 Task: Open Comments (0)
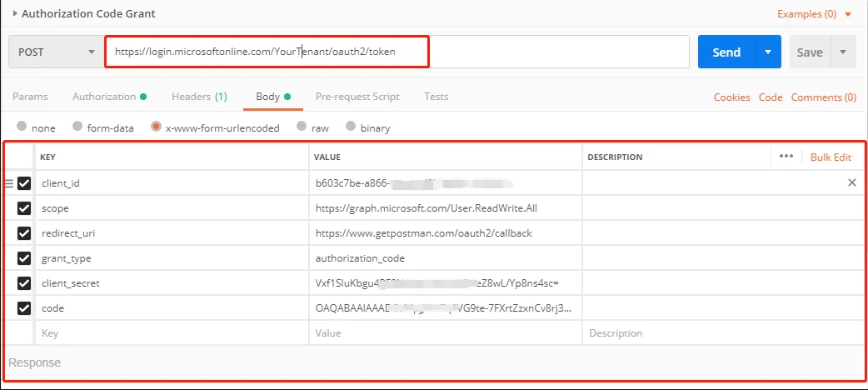click(824, 97)
